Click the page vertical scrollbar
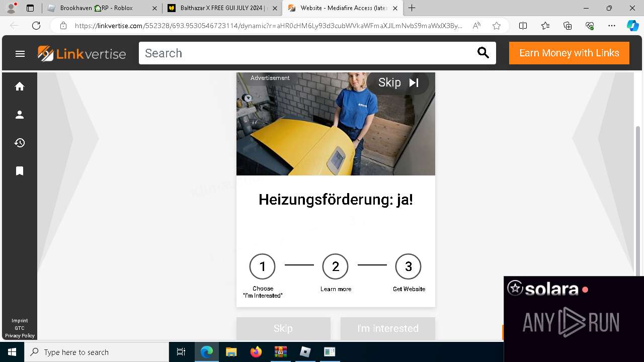The height and width of the screenshot is (362, 644). (x=638, y=201)
